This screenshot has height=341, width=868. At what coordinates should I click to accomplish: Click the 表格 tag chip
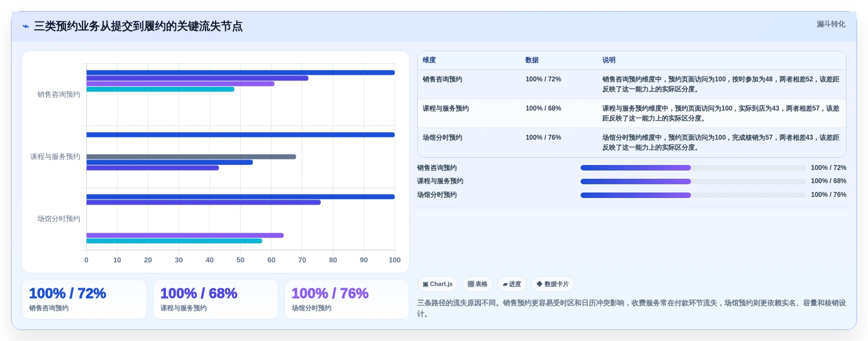pyautogui.click(x=477, y=284)
